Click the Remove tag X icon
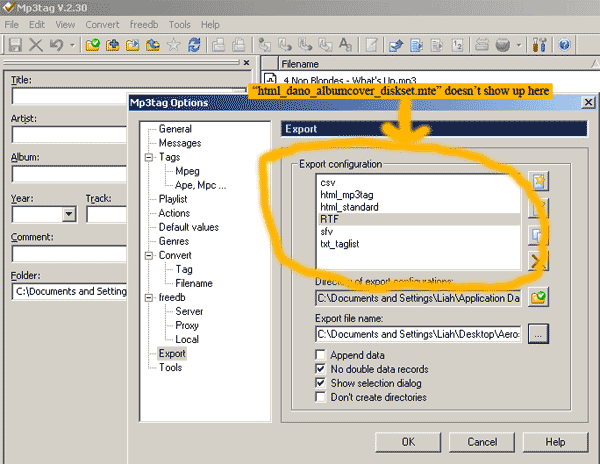The image size is (600, 464). [x=36, y=45]
